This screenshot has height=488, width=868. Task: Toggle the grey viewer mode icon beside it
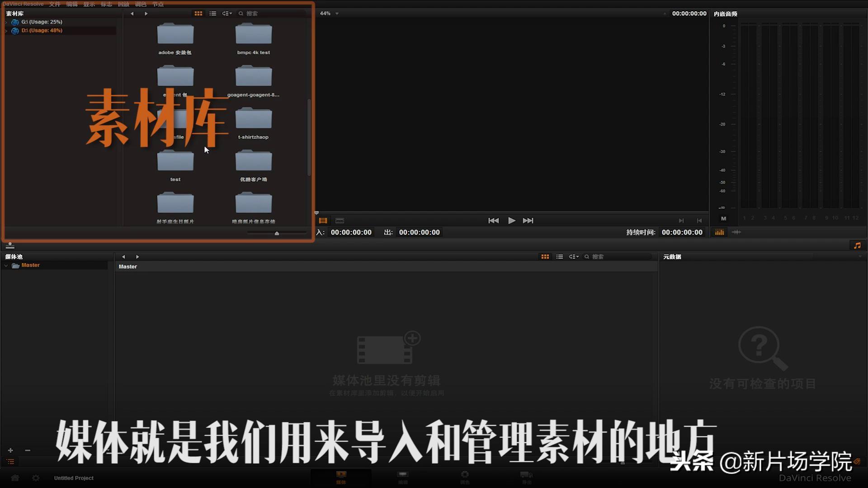click(x=340, y=221)
